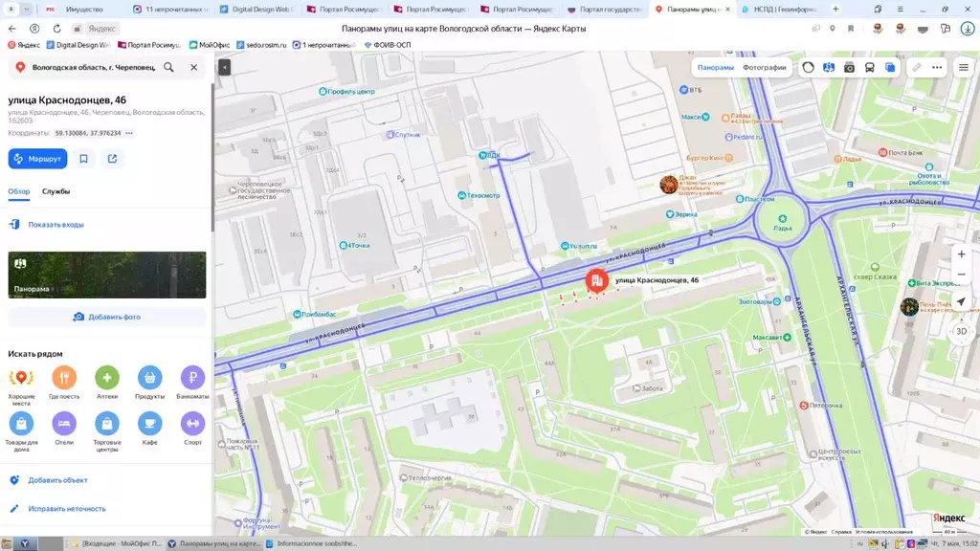Click Исправить неточность link
Screen dimensions: 980x551
[x=67, y=509]
